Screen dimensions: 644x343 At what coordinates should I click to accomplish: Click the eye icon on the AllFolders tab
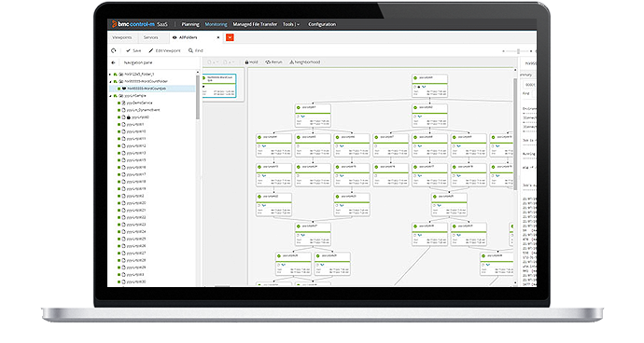[175, 37]
